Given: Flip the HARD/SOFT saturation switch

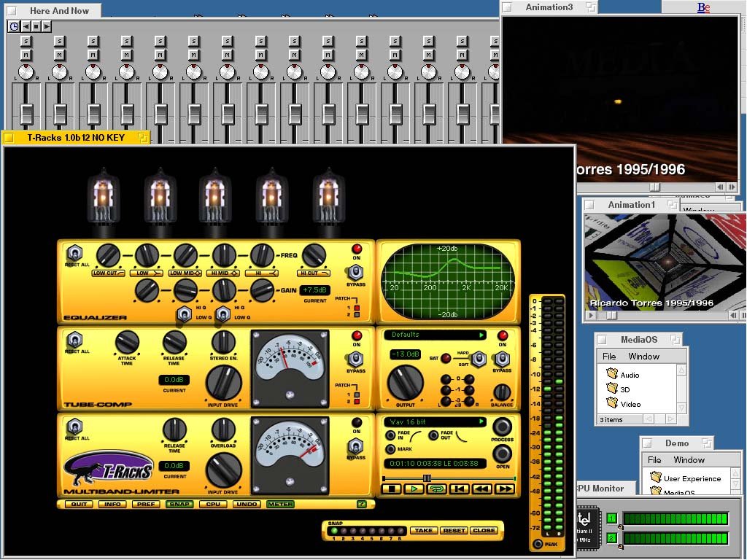Looking at the screenshot, I should click(x=479, y=359).
